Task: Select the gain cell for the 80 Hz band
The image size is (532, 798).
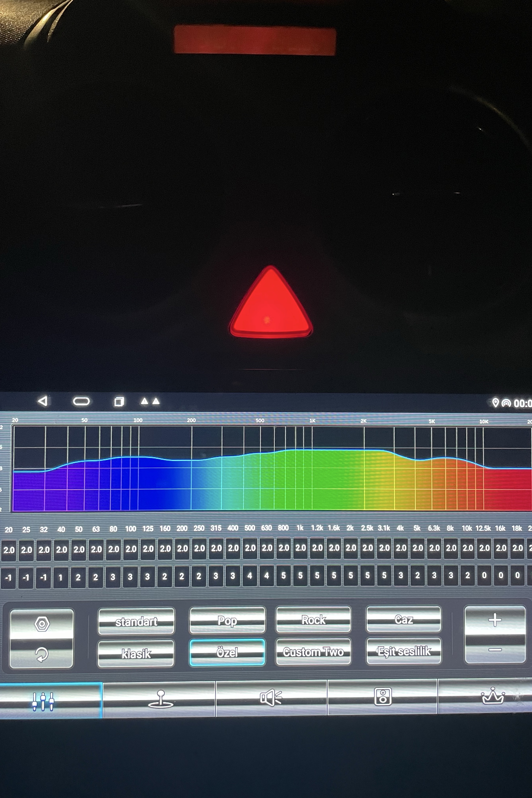Action: click(x=113, y=577)
